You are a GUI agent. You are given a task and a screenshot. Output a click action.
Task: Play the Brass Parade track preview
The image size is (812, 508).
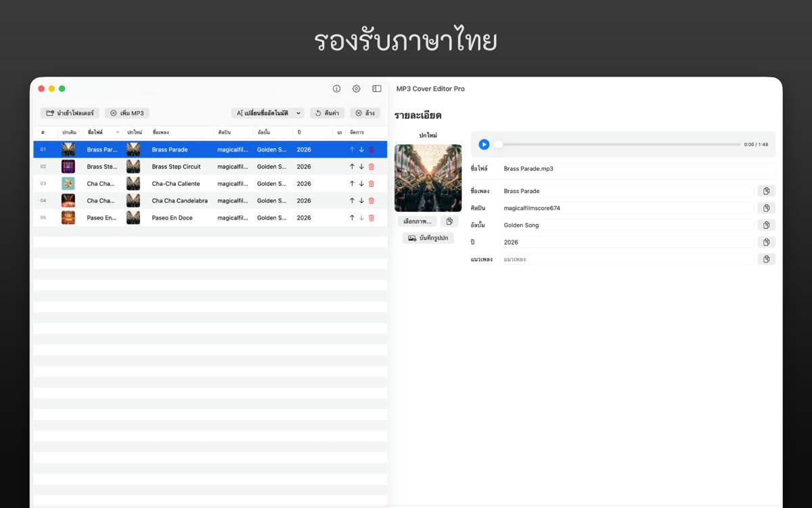pyautogui.click(x=484, y=144)
